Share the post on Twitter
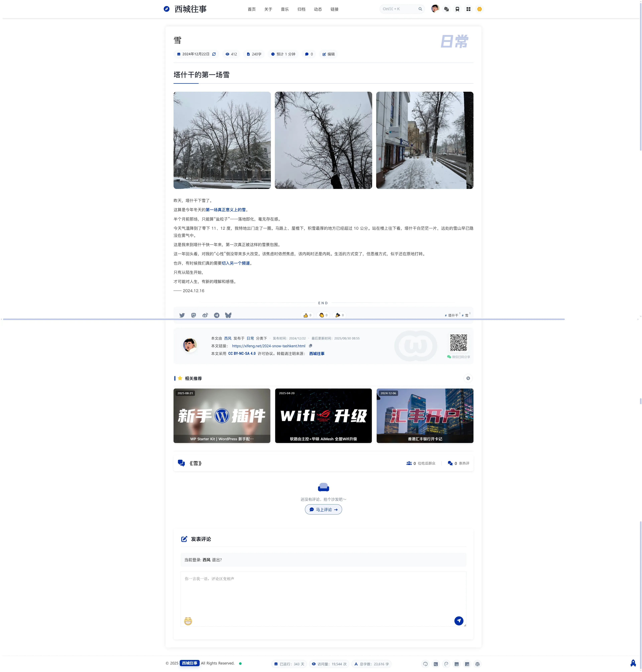 pyautogui.click(x=182, y=315)
